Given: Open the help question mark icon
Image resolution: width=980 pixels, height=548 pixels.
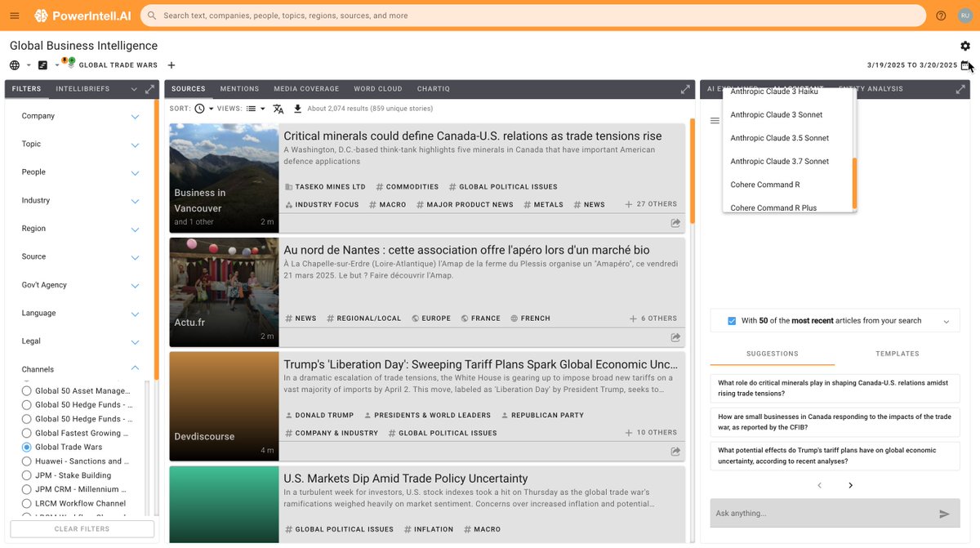Looking at the screenshot, I should click(x=941, y=16).
